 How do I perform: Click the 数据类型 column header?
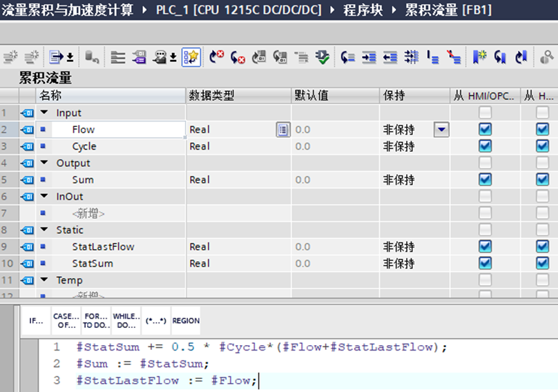(238, 95)
